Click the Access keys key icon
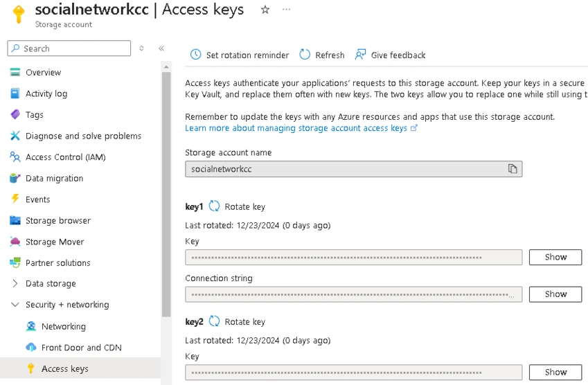 (x=30, y=368)
